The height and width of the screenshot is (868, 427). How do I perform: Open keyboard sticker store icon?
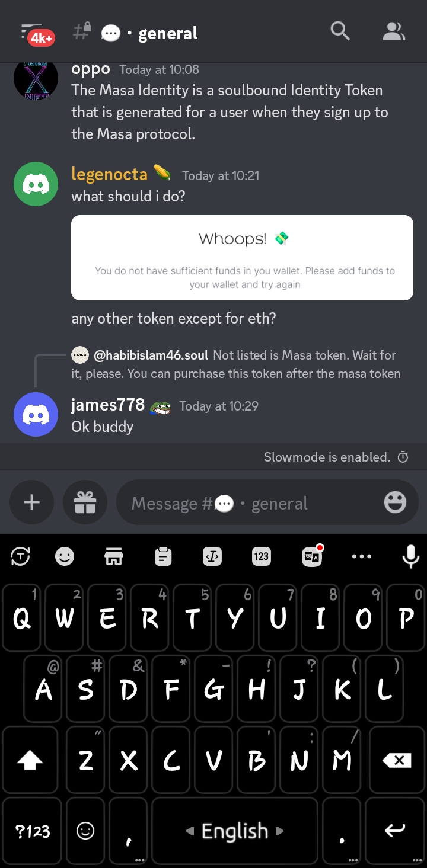coord(114,556)
